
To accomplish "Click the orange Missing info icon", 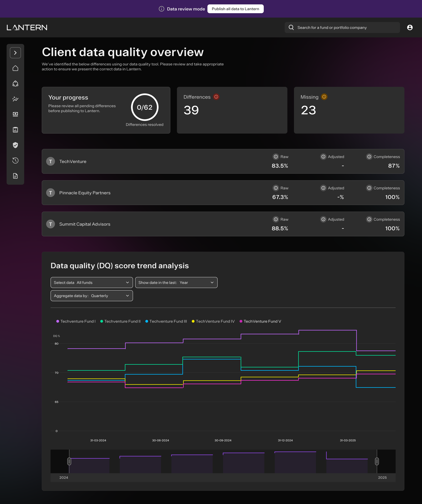I will coord(324,97).
